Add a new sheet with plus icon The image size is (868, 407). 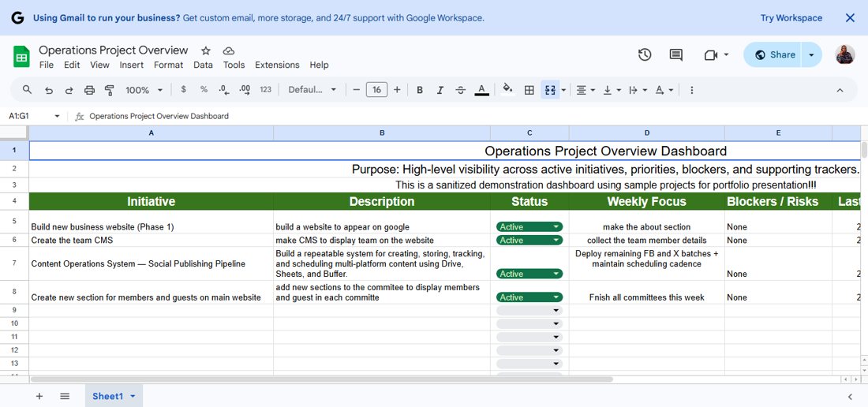coord(39,396)
